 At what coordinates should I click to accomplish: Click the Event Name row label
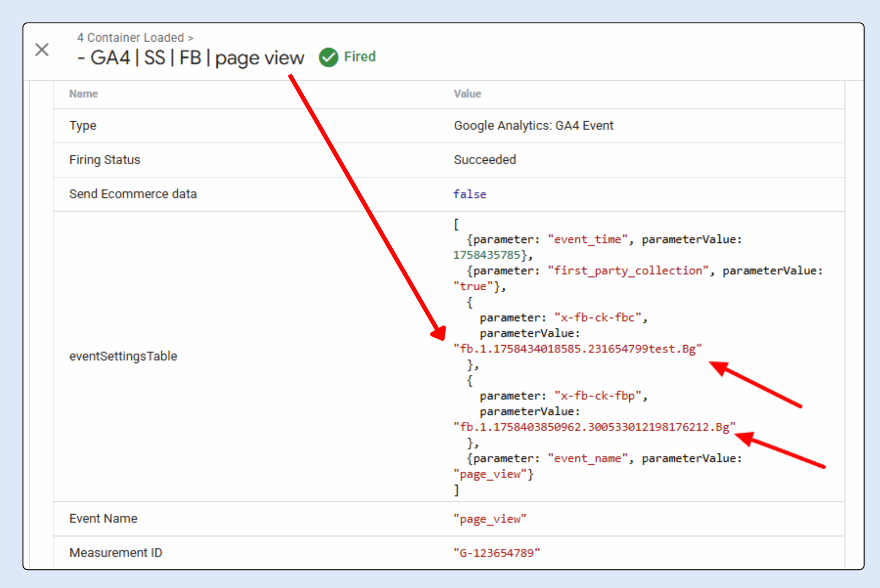coord(103,518)
